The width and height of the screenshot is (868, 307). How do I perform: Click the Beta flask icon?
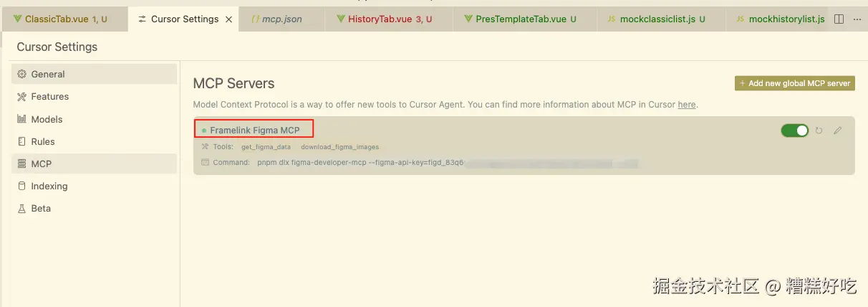pos(21,208)
